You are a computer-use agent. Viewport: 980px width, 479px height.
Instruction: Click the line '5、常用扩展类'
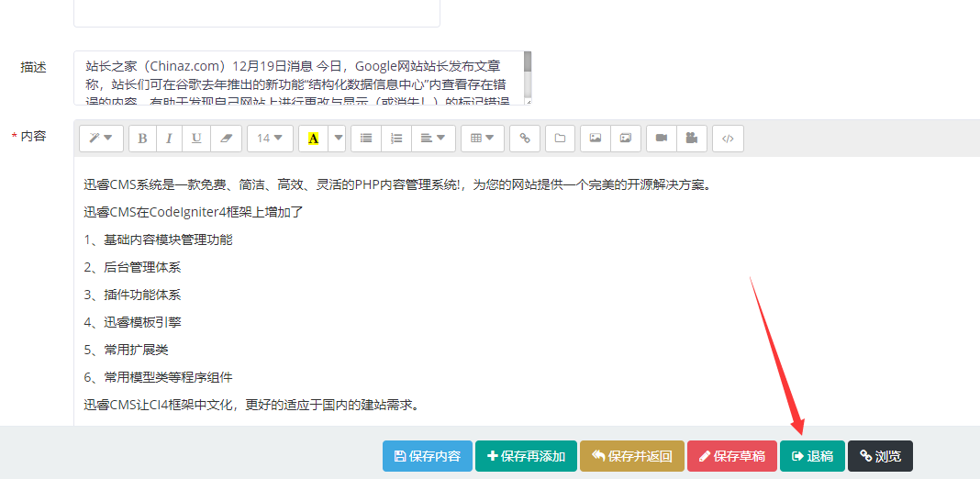pos(126,350)
